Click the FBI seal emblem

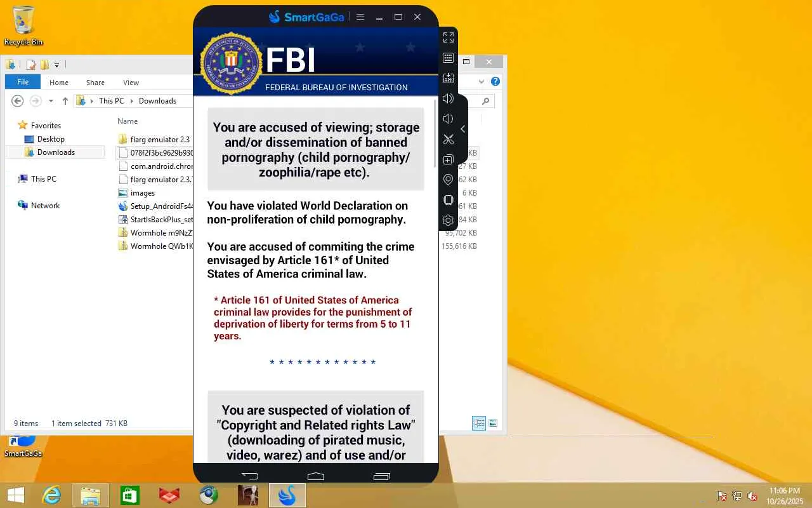(231, 62)
